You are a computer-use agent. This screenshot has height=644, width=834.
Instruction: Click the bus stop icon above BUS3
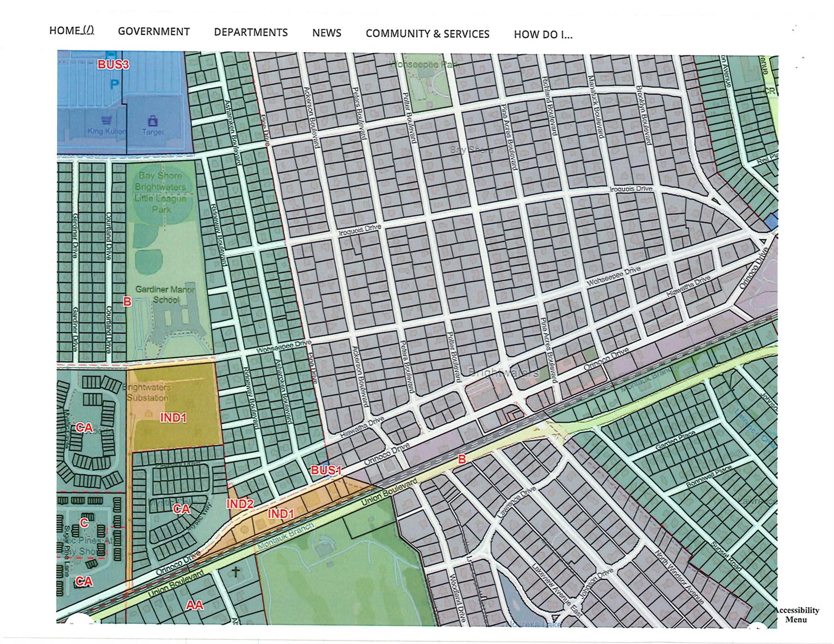pos(110,55)
